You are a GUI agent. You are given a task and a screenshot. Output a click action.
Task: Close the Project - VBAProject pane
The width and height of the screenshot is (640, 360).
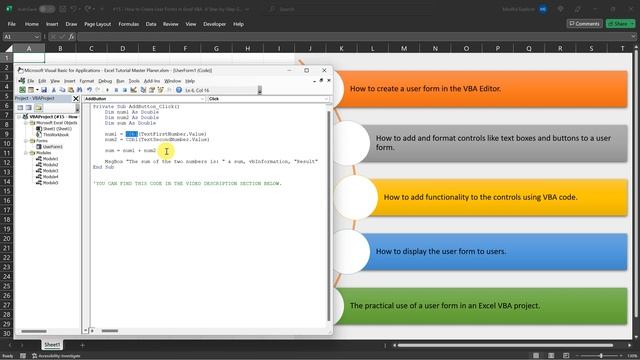click(x=76, y=98)
